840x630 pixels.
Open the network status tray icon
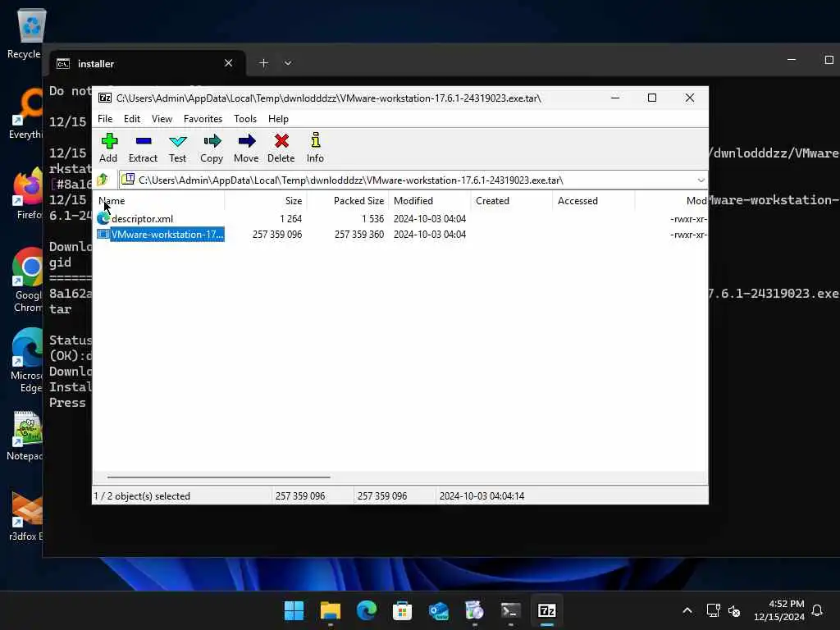[x=713, y=610]
